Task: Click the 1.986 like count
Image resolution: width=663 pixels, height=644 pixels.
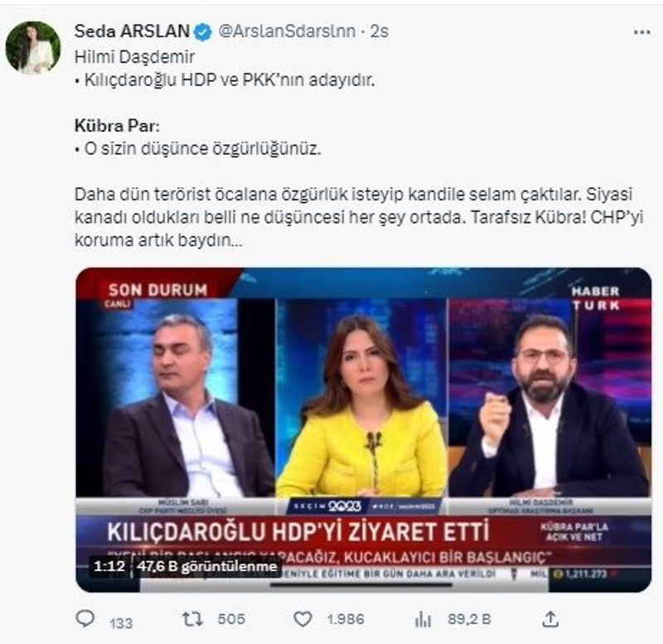Action: 346,619
